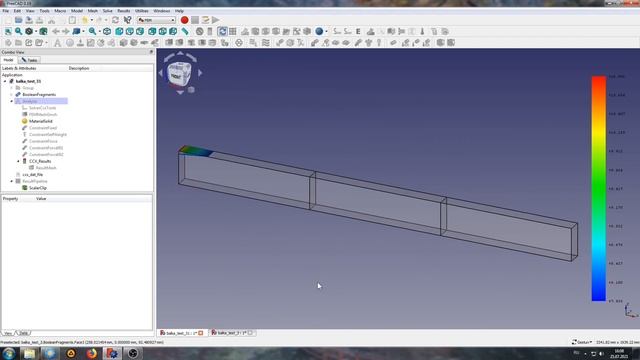Image resolution: width=640 pixels, height=360 pixels.
Task: Click the rainbow color legend bar
Action: (x=599, y=189)
